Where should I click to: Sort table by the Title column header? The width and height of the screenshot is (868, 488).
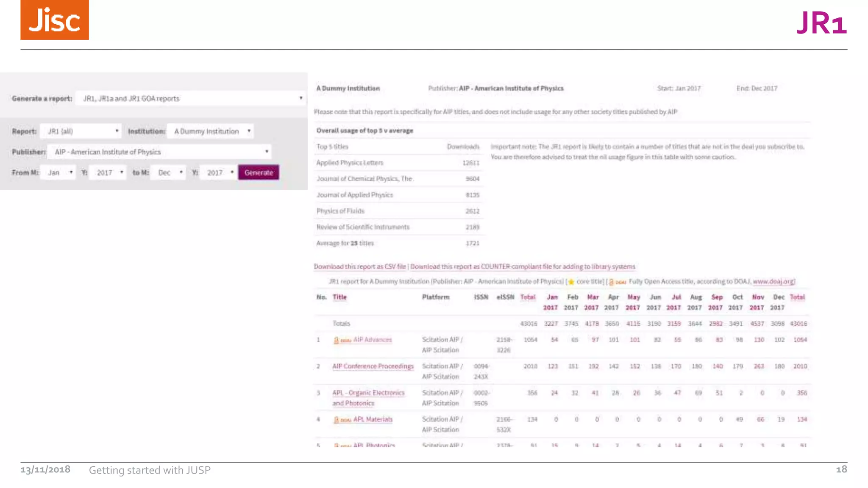(x=339, y=297)
